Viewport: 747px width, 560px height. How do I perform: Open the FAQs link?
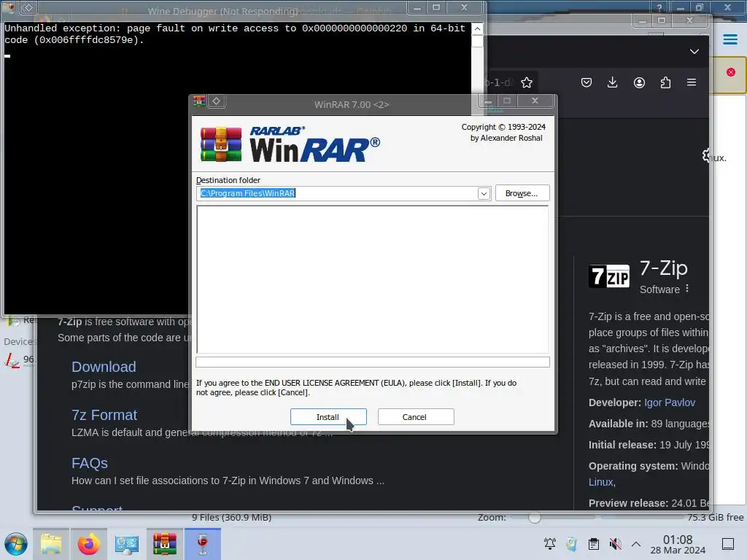pyautogui.click(x=90, y=463)
